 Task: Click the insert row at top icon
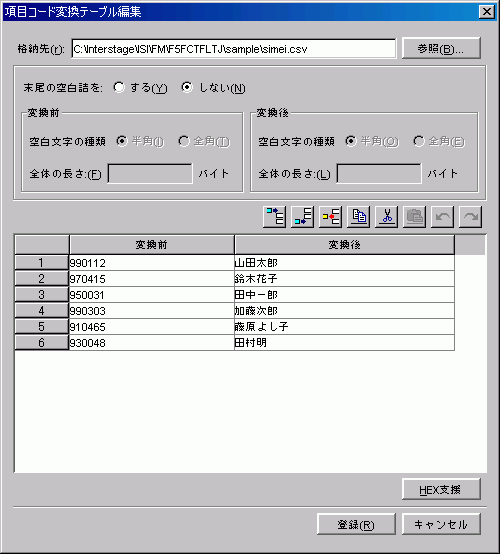click(x=275, y=217)
